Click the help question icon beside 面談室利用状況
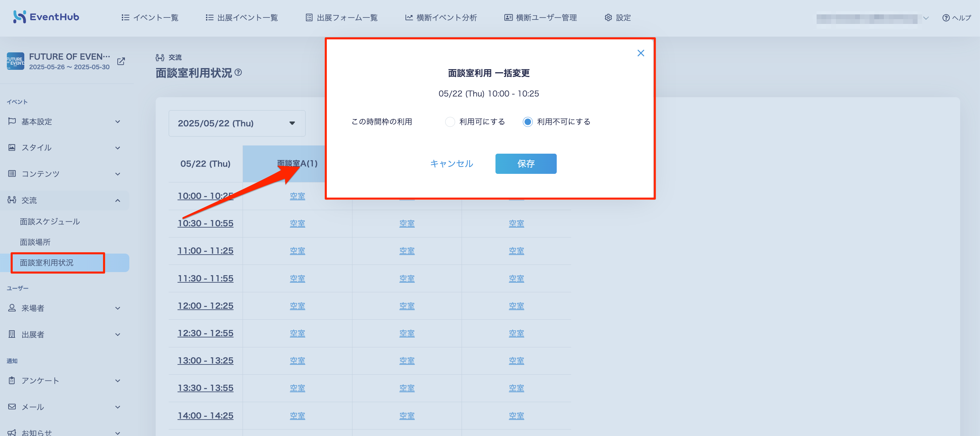This screenshot has height=436, width=980. click(238, 72)
